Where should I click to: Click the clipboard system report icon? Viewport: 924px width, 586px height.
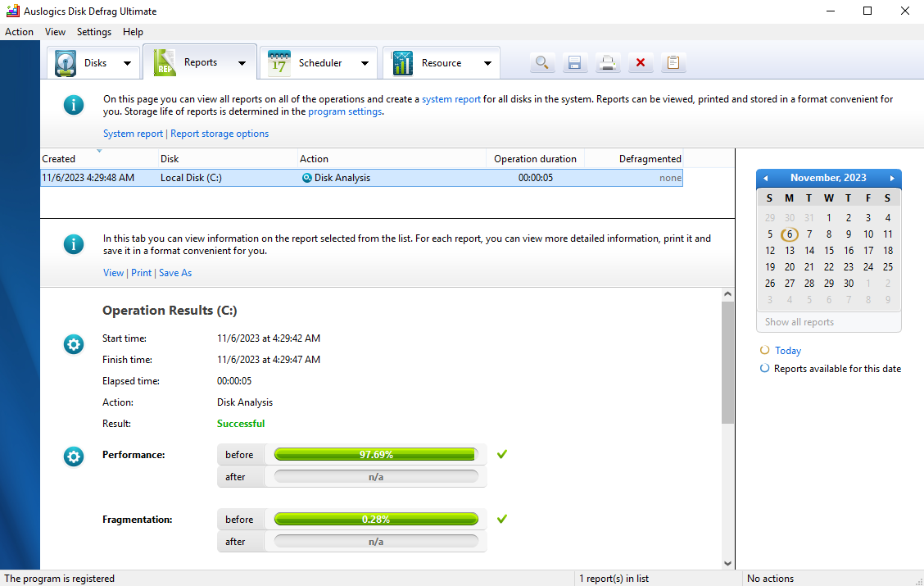(x=673, y=62)
